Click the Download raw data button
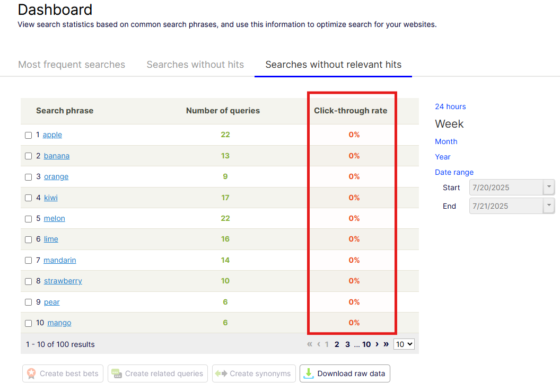 click(x=345, y=373)
